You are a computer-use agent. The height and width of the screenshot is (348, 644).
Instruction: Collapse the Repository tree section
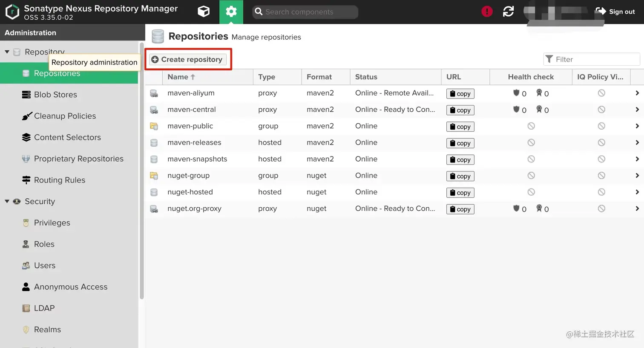(x=7, y=52)
